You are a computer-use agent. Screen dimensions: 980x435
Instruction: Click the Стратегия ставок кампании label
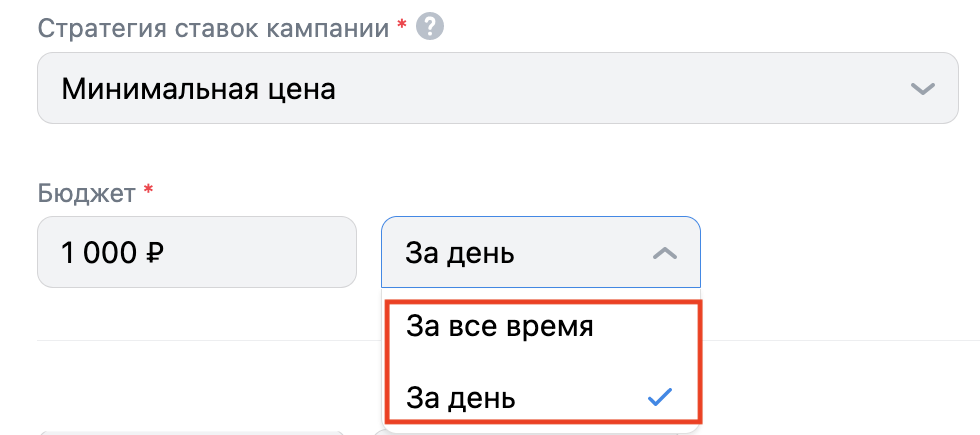215,27
